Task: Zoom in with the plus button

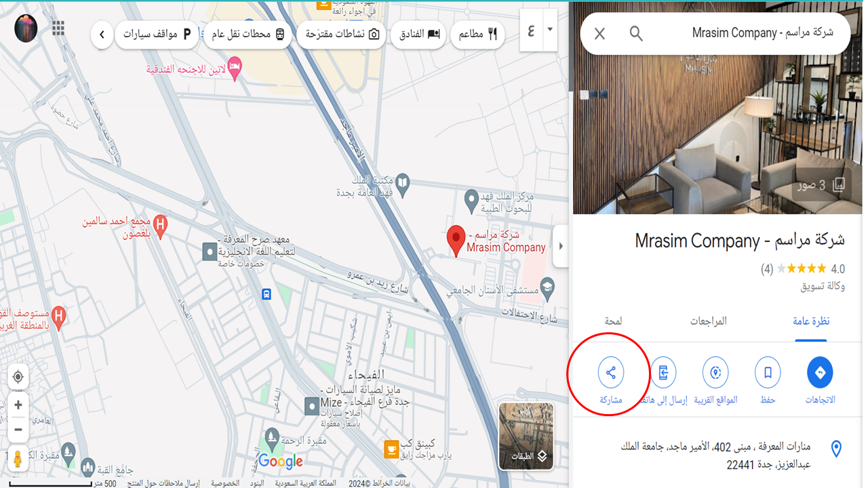Action: [18, 405]
